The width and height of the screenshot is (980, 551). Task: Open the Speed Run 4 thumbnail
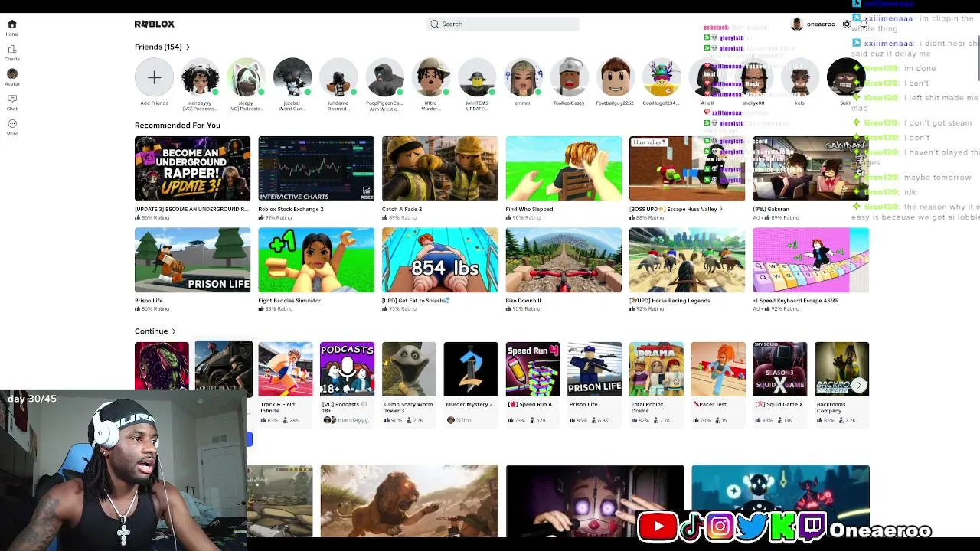pyautogui.click(x=532, y=369)
